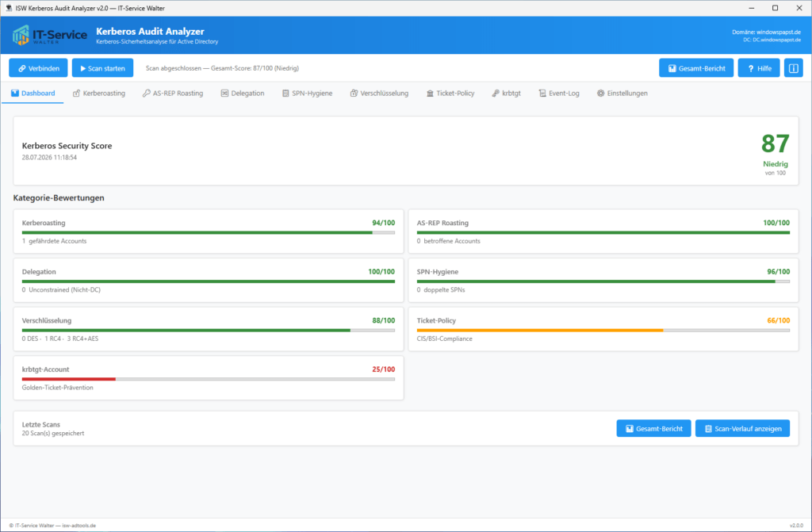The image size is (812, 532).
Task: Click Scan-Verlauf anzeigen
Action: (x=742, y=428)
